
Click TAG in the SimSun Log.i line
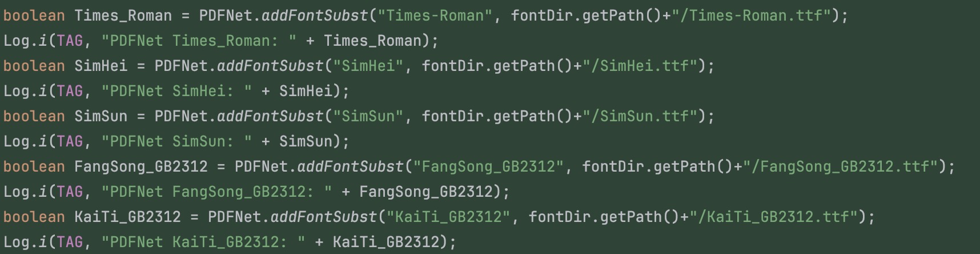70,141
